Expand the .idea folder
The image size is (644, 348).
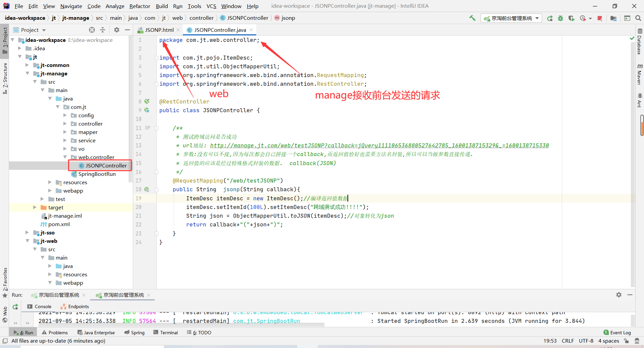tap(20, 48)
